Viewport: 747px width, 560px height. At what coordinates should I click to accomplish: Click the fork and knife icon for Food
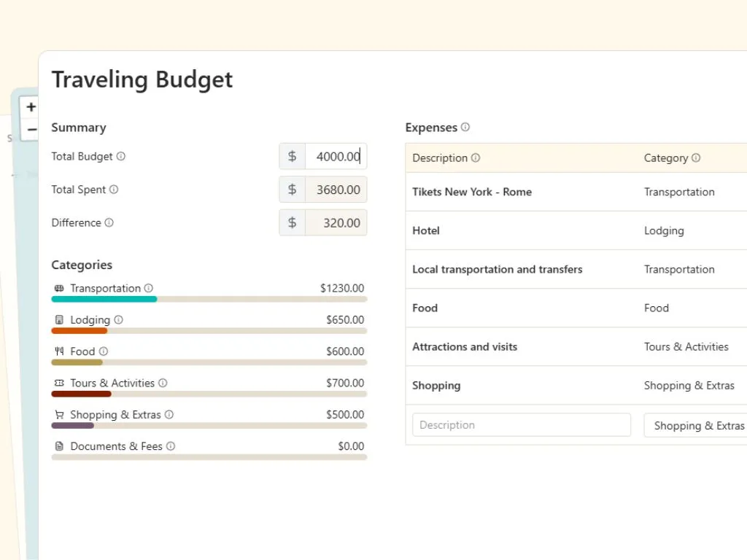coord(58,351)
